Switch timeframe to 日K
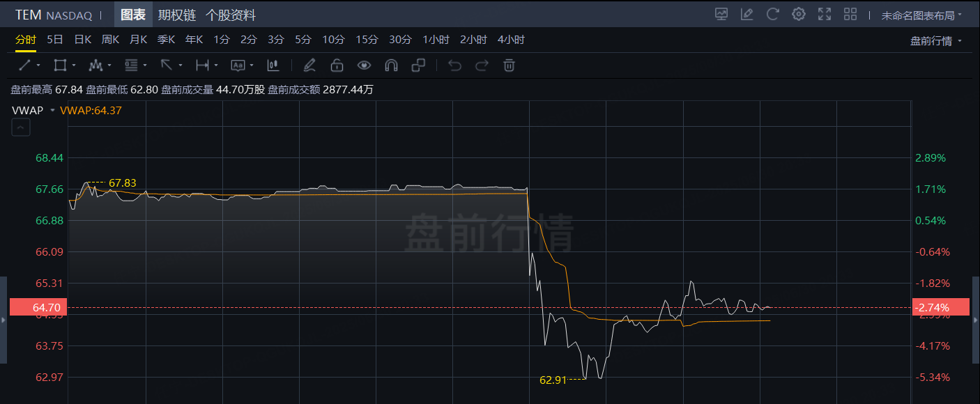Screen dimensions: 980x404 83,40
